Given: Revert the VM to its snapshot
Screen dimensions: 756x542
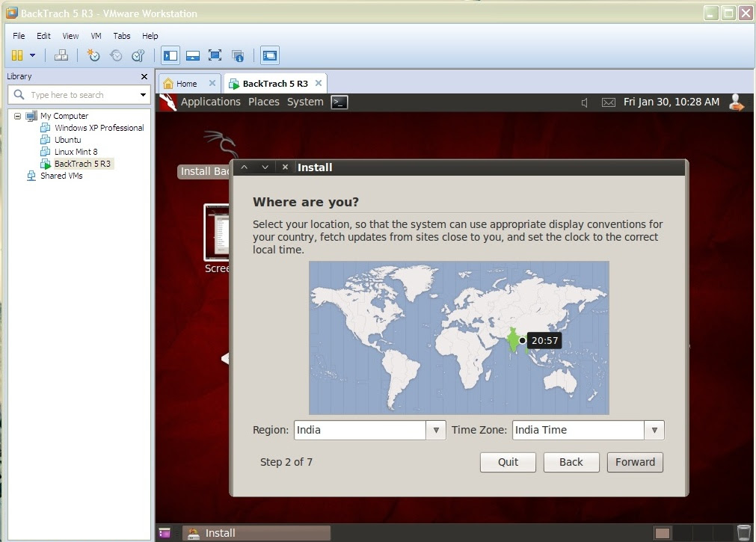Looking at the screenshot, I should 116,55.
